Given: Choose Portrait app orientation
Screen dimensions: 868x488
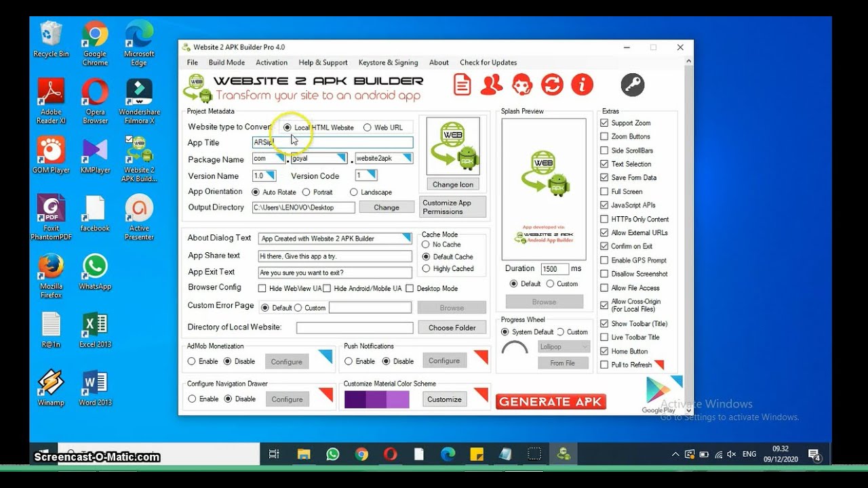Looking at the screenshot, I should pyautogui.click(x=307, y=192).
